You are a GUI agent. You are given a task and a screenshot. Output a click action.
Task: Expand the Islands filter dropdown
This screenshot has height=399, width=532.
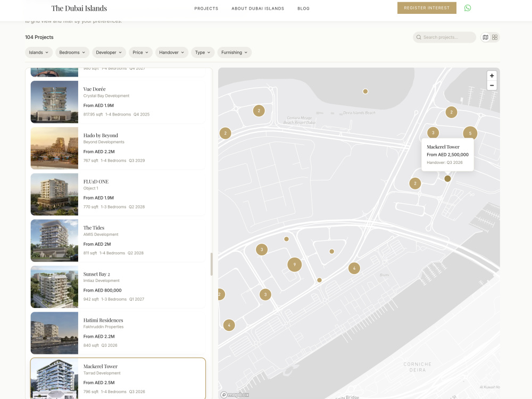point(39,52)
